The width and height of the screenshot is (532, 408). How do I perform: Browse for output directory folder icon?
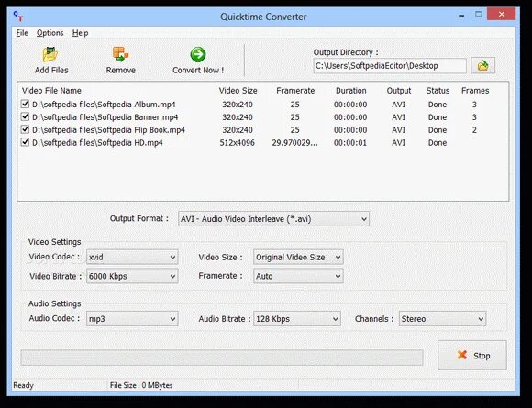click(x=482, y=65)
